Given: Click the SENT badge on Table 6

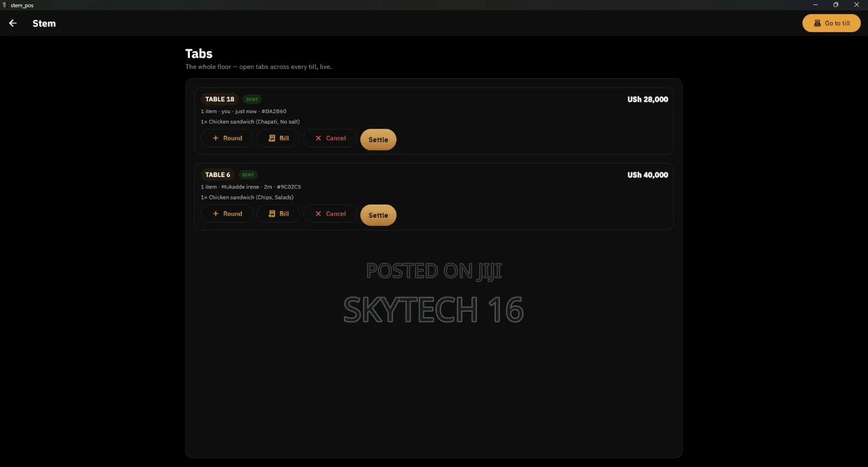Looking at the screenshot, I should pos(248,175).
